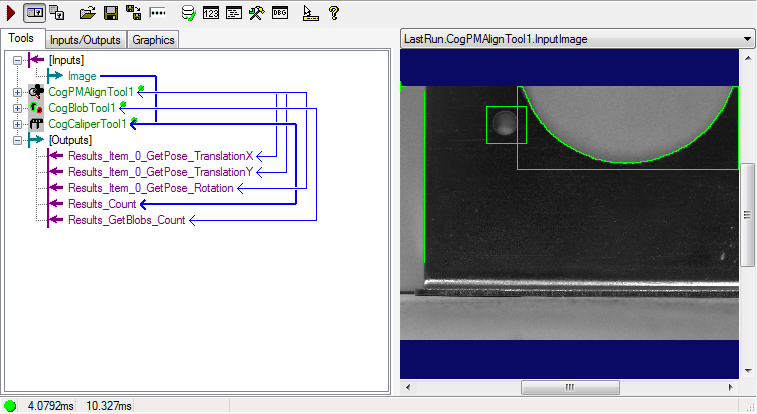
Task: Click the Save floppy disk icon
Action: [x=111, y=13]
